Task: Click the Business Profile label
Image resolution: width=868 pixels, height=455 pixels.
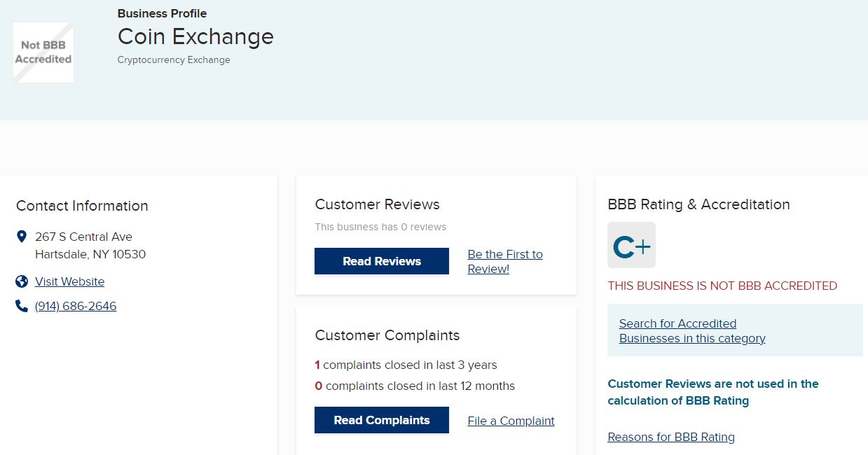Action: pos(162,13)
